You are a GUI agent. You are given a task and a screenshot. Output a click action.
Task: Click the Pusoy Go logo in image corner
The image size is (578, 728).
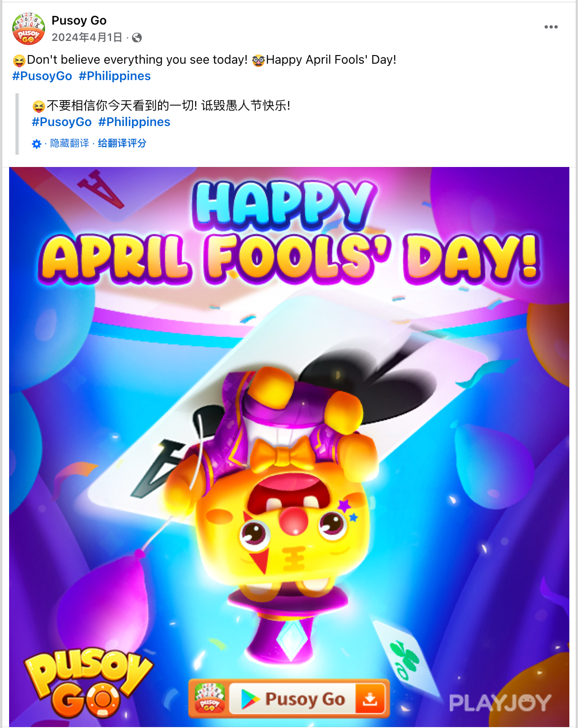click(88, 683)
